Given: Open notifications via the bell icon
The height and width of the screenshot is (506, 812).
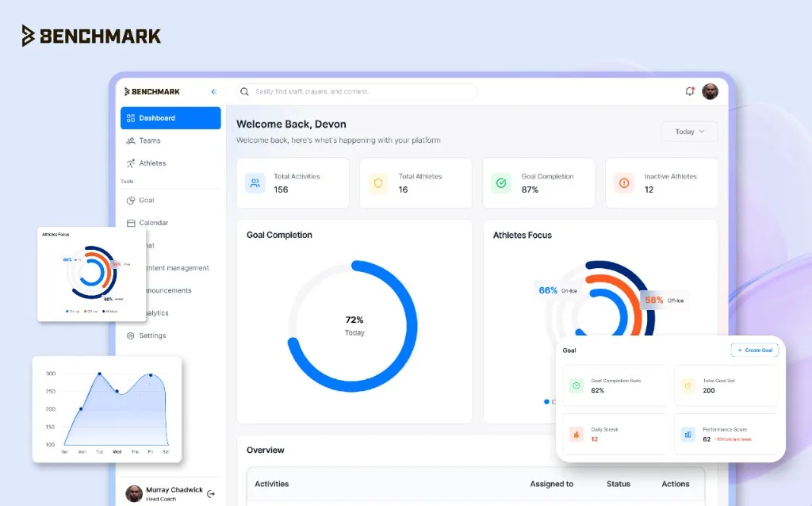Looking at the screenshot, I should tap(689, 92).
